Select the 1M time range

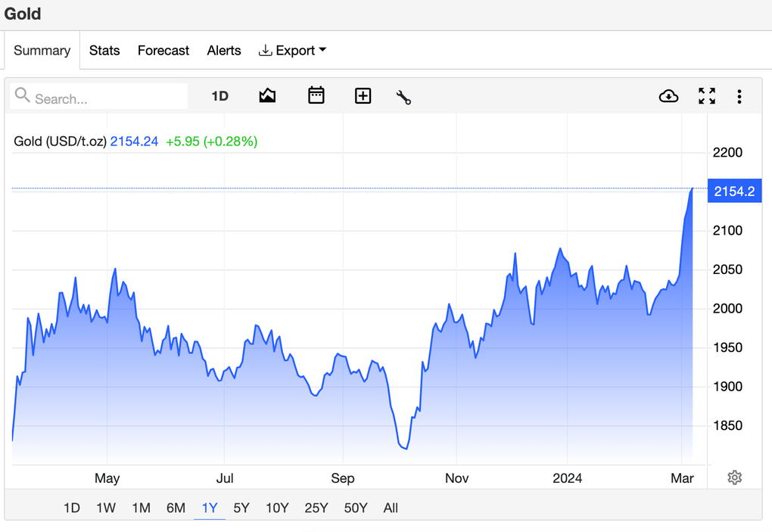click(141, 508)
